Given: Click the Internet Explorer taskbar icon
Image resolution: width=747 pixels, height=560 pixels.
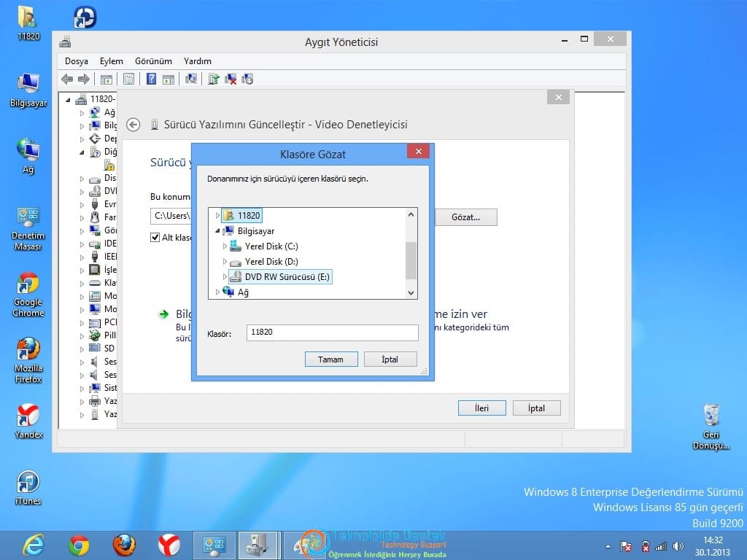Looking at the screenshot, I should pos(34,545).
